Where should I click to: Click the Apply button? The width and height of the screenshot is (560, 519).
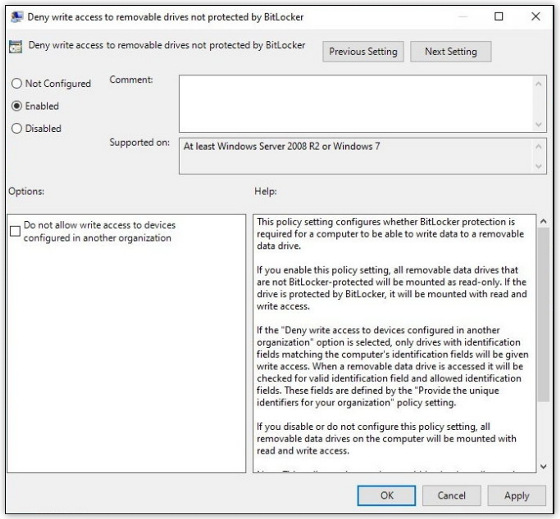click(516, 495)
